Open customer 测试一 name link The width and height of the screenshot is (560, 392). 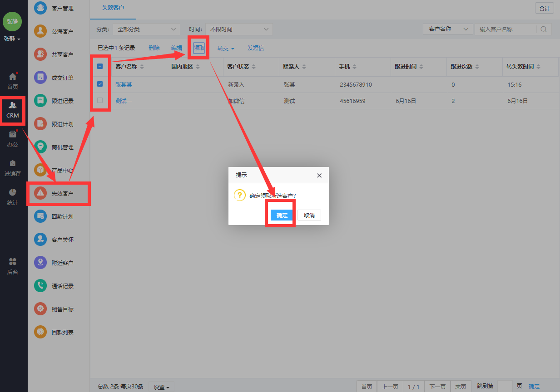[x=124, y=101]
